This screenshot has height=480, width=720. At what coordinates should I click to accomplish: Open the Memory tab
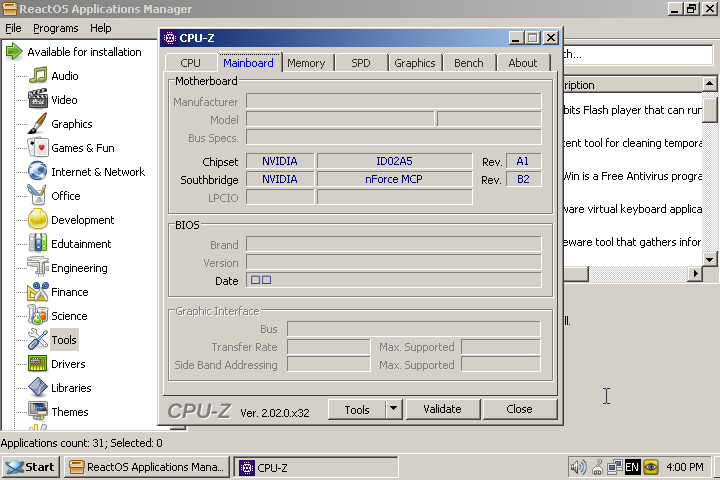click(x=306, y=63)
